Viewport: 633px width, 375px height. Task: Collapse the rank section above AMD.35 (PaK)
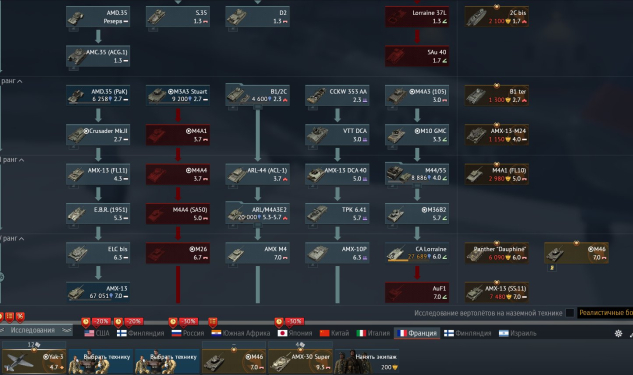pyautogui.click(x=12, y=81)
